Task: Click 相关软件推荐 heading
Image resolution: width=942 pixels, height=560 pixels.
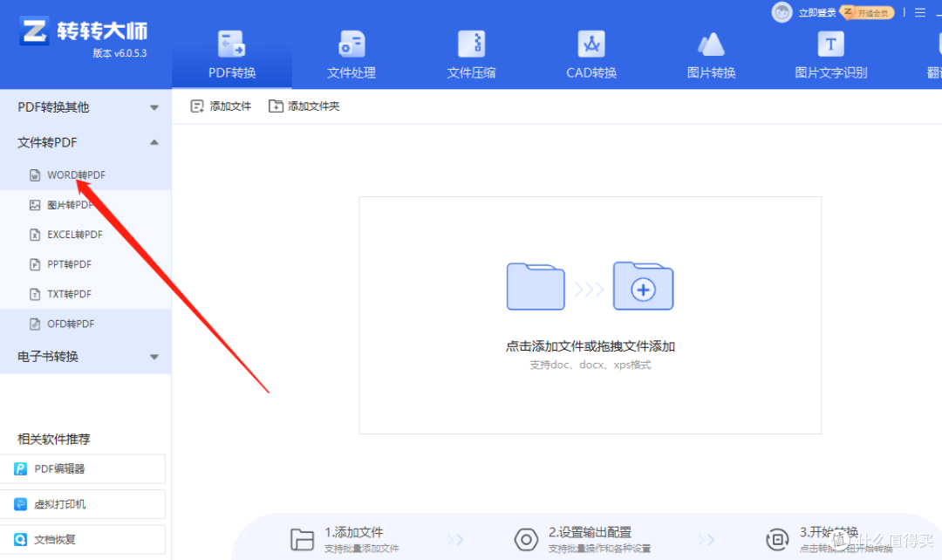Action: tap(53, 440)
